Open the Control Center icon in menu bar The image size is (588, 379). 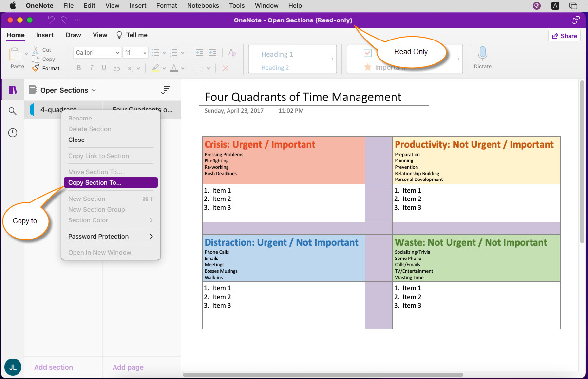click(x=573, y=6)
